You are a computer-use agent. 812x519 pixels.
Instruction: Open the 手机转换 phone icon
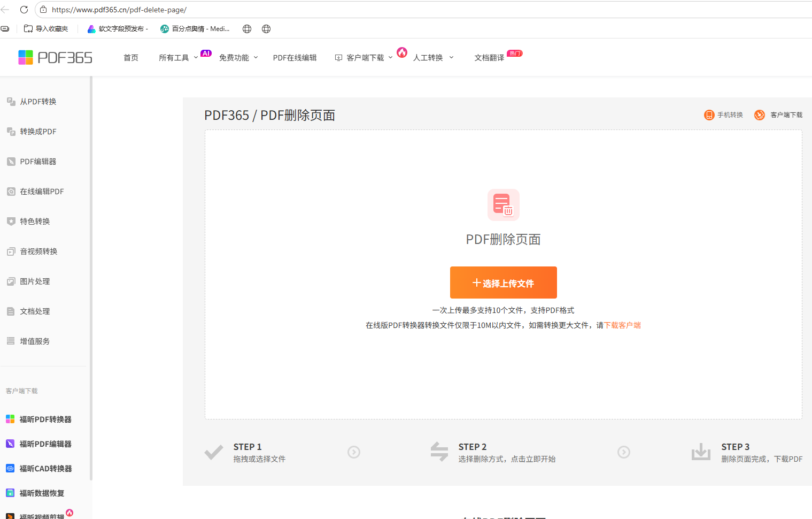709,115
